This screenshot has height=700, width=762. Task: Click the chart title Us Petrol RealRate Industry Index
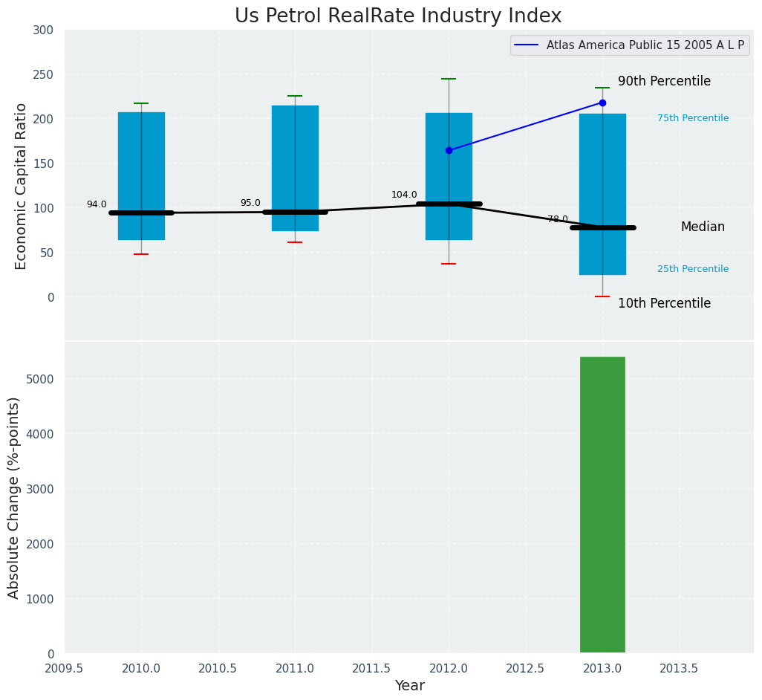coord(398,16)
